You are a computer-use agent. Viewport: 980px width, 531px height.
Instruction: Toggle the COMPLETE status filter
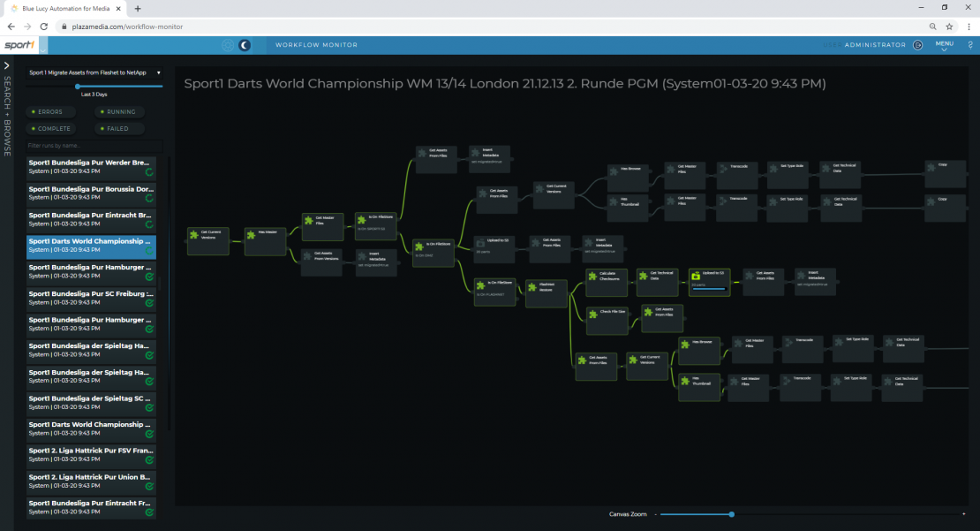[49, 129]
